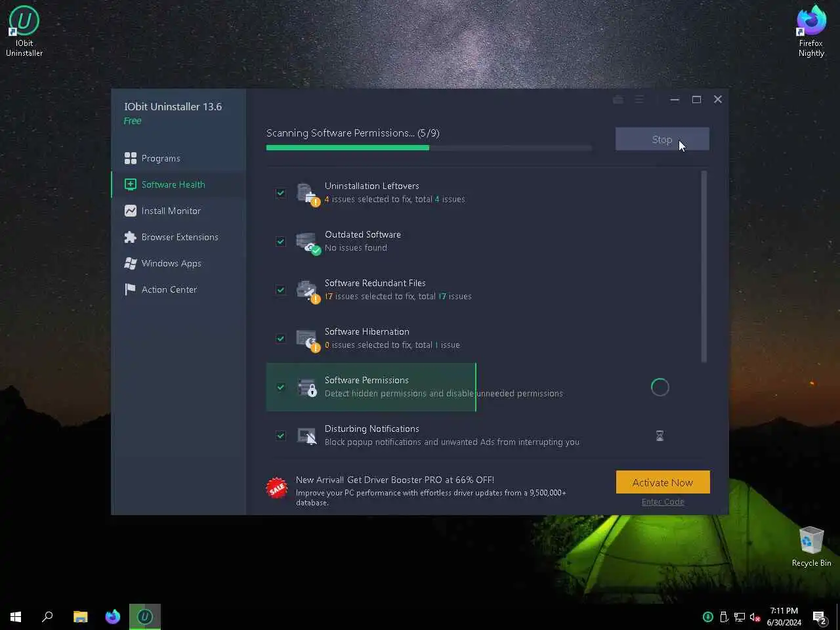Click the Action Center flag icon

(x=131, y=289)
